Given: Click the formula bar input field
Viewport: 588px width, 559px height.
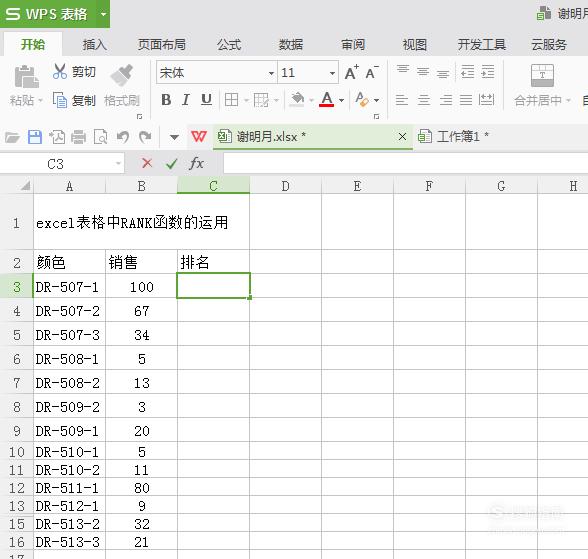Looking at the screenshot, I should (405, 163).
